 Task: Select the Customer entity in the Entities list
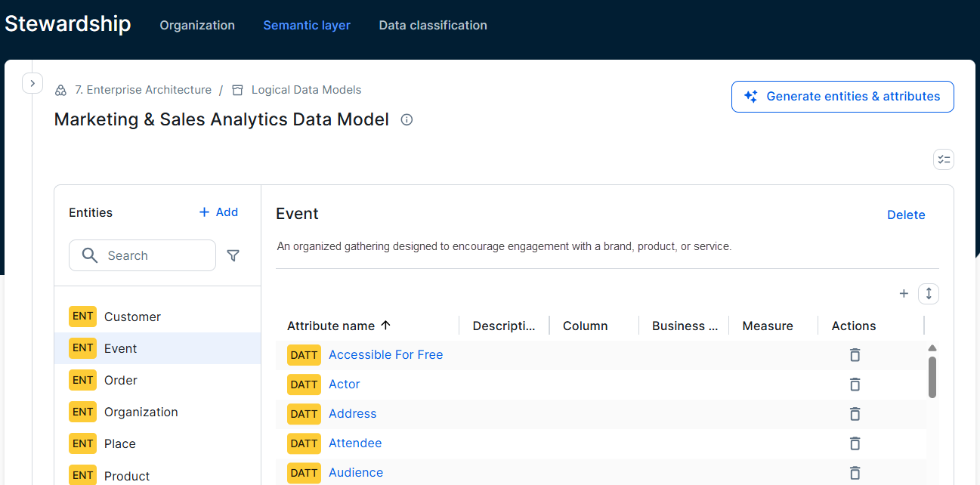[132, 317]
